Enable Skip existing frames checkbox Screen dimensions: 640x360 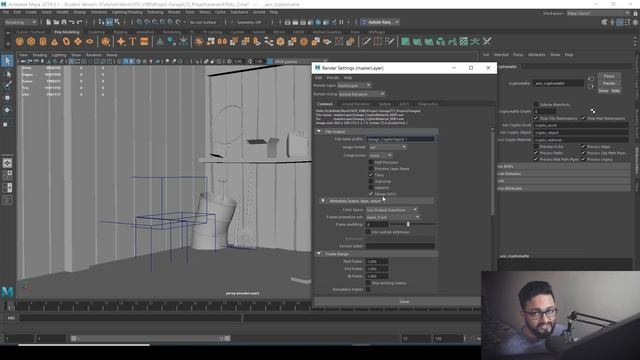pyautogui.click(x=368, y=283)
